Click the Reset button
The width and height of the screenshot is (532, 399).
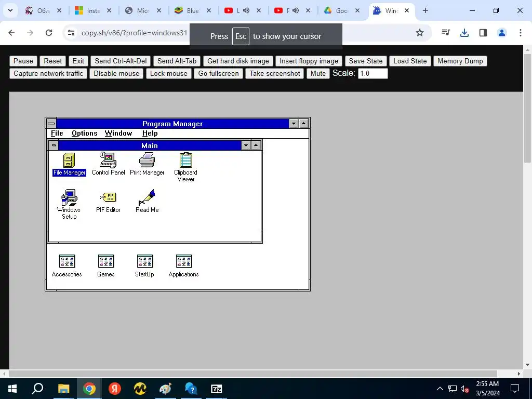click(53, 61)
